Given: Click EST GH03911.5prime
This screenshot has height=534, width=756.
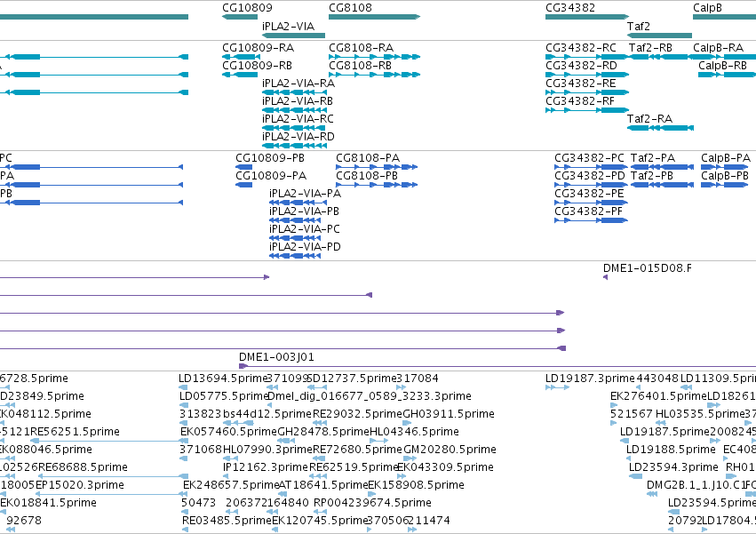Looking at the screenshot, I should tap(449, 414).
